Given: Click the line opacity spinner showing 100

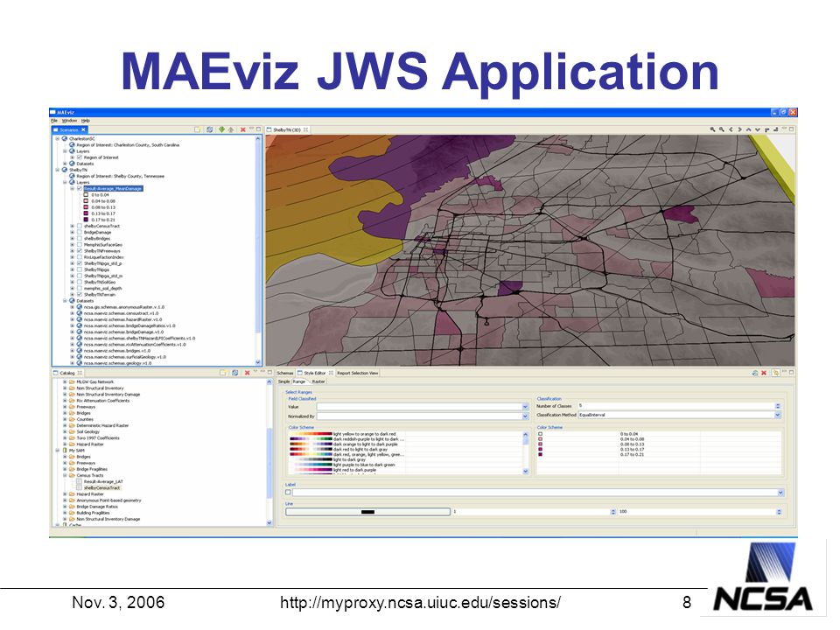Looking at the screenshot, I should coord(779,512).
